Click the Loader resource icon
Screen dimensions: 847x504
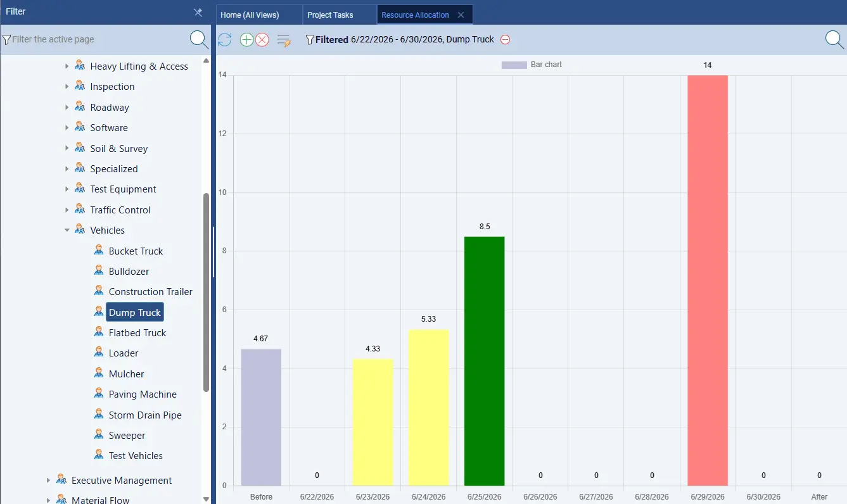pos(99,353)
